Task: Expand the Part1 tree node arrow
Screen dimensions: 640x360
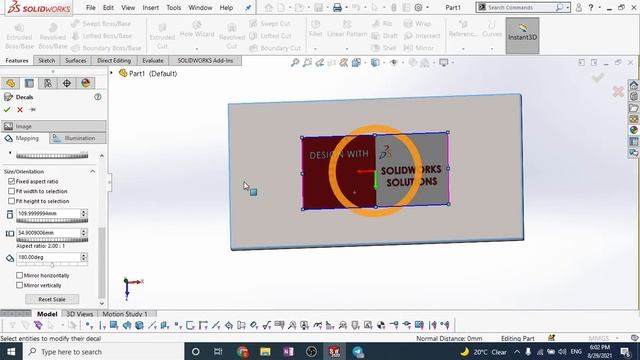Action: (x=111, y=73)
